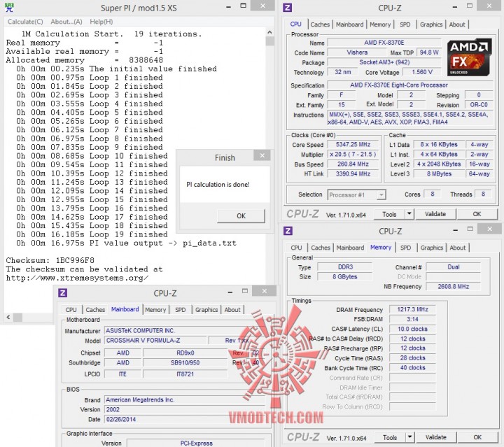
Task: Minimize the Super PI window
Action: [x=228, y=6]
